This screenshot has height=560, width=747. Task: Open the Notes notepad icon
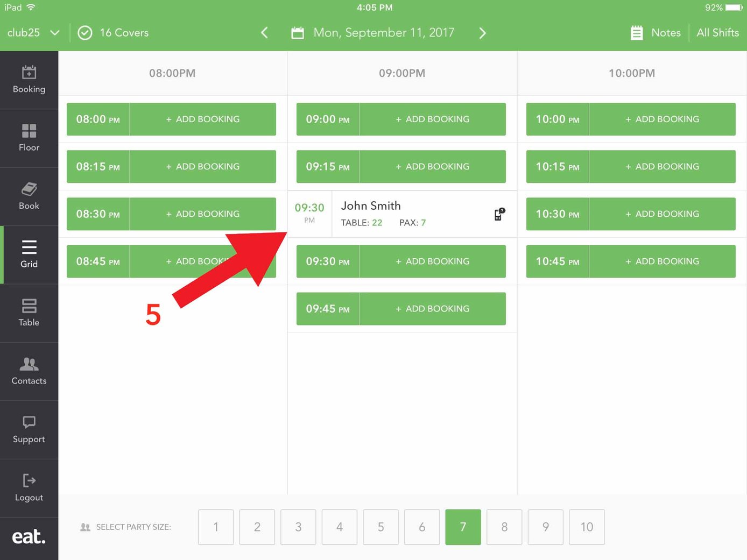637,32
